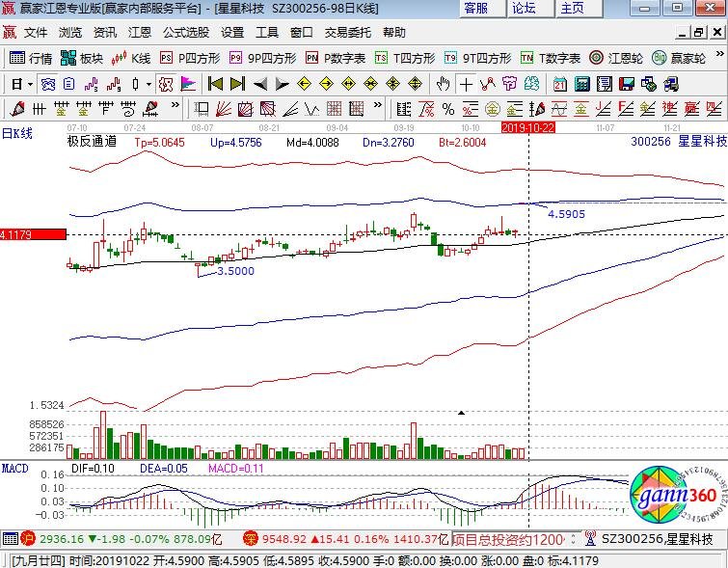This screenshot has height=568, width=728.
Task: Click the Shanghai index 2936.16 status entry
Action: click(121, 539)
